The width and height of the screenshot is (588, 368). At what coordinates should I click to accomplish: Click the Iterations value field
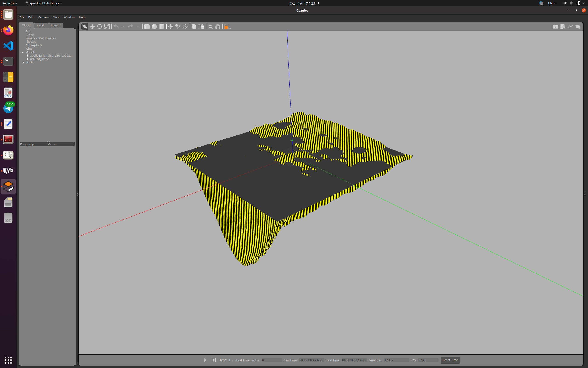[x=396, y=360]
